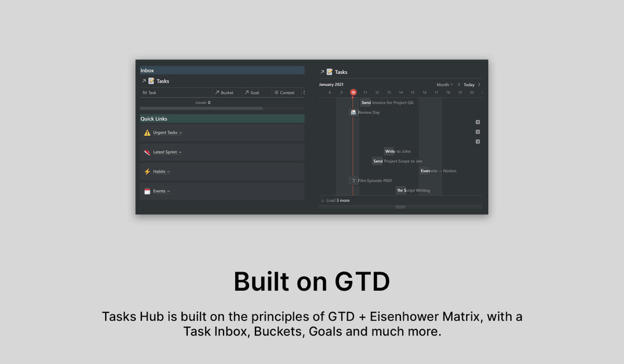Click the calendar icon beside Events

point(146,191)
